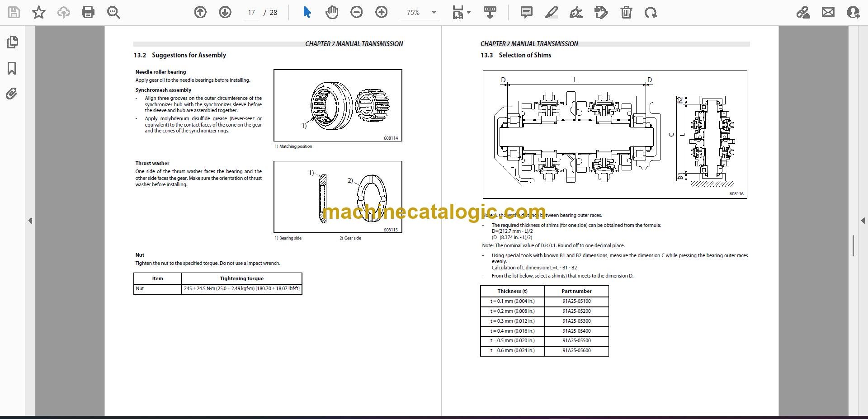
Task: Add a sticky note comment
Action: point(526,12)
